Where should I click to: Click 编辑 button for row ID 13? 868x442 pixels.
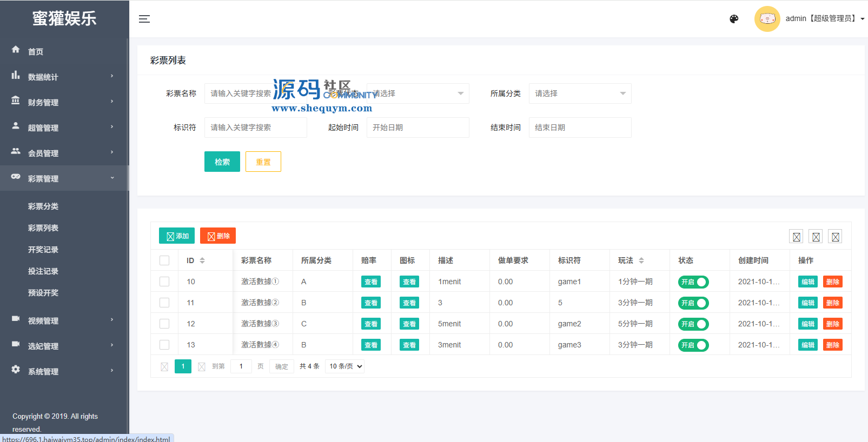[807, 345]
